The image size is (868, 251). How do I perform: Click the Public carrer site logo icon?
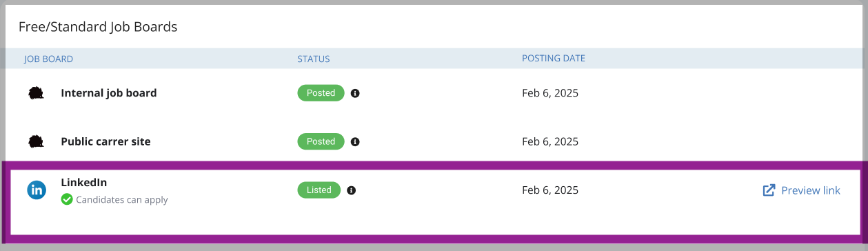tap(37, 141)
